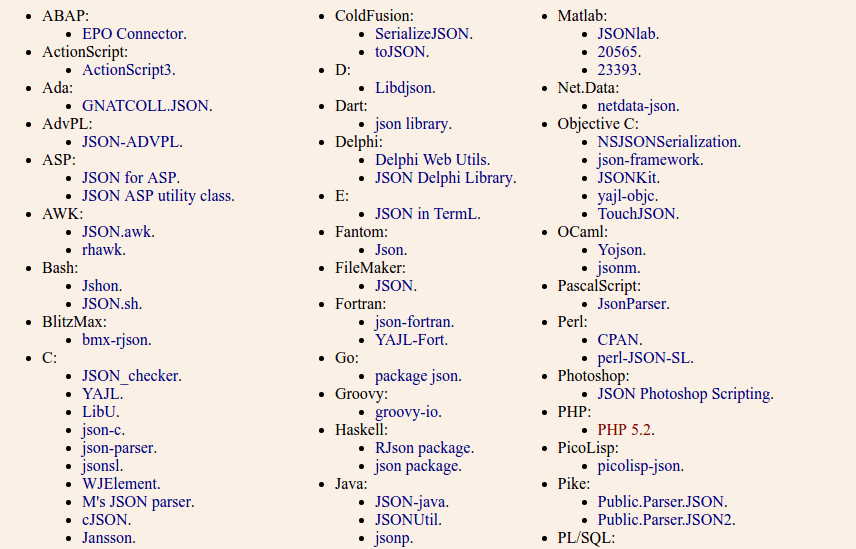Open the toJSON link

[400, 52]
